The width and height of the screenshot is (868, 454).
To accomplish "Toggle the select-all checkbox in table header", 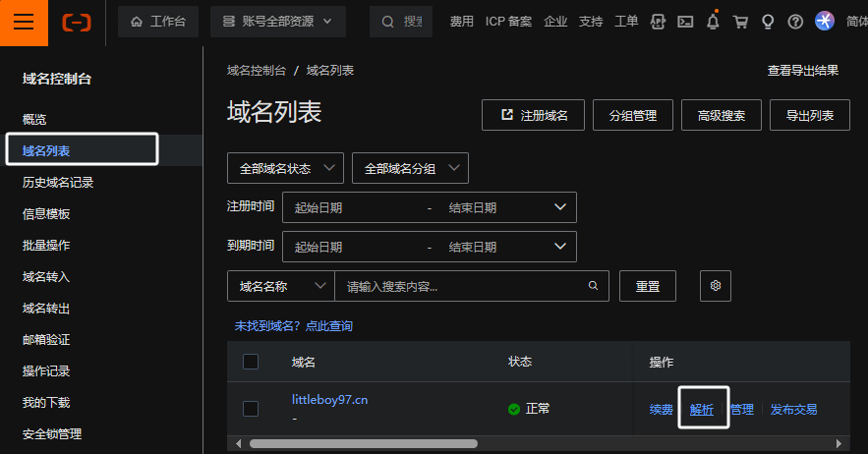I will click(x=251, y=362).
